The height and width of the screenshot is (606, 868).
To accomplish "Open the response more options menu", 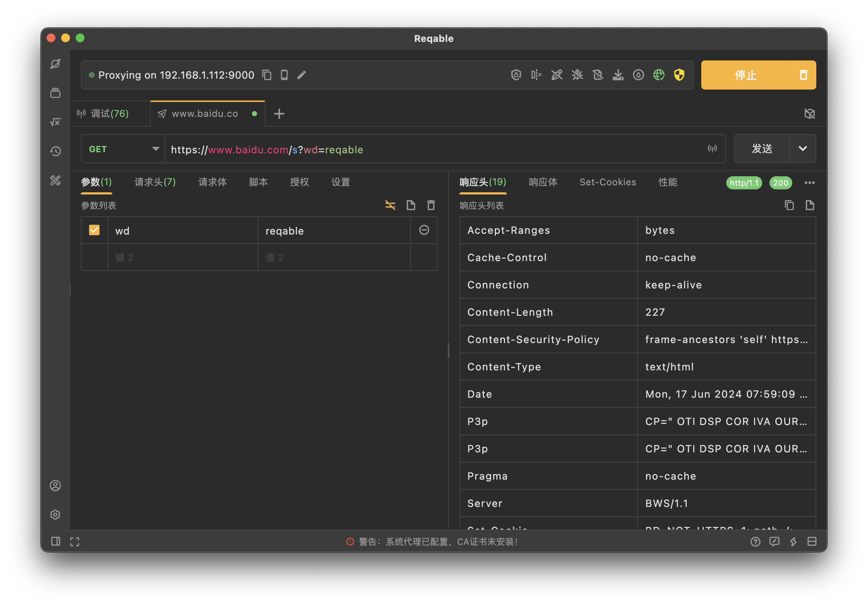I will 809,183.
